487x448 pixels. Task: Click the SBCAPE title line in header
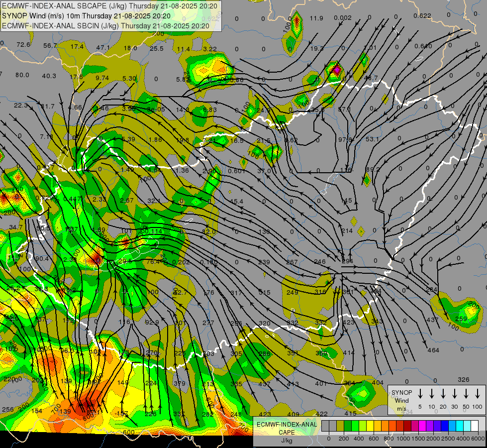click(x=110, y=6)
